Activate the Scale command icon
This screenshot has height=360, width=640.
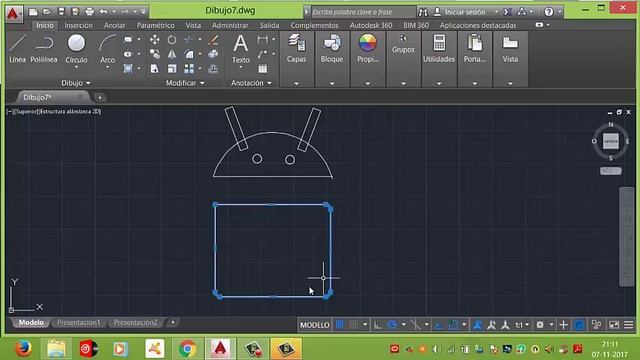coord(172,69)
